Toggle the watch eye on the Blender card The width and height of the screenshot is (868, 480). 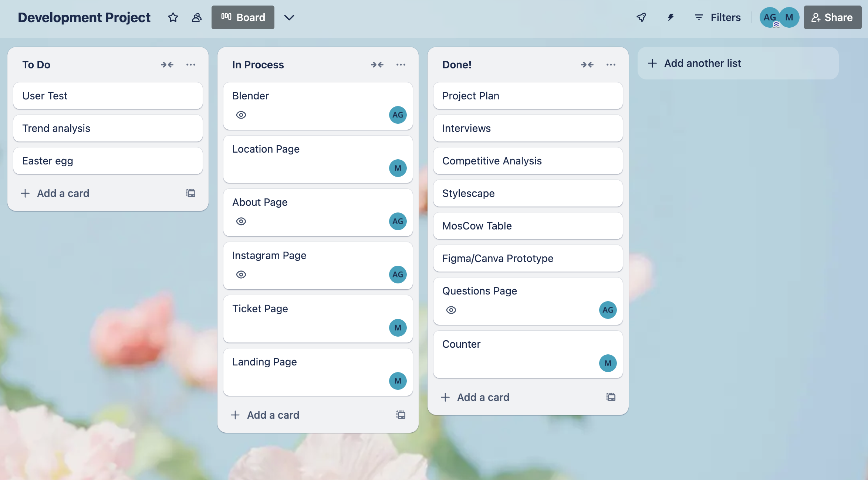pyautogui.click(x=241, y=115)
